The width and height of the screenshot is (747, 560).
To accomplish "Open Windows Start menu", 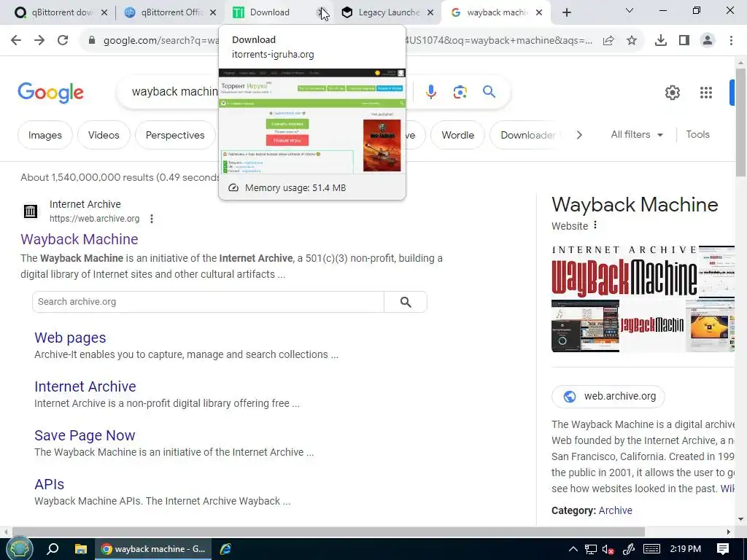I will tap(19, 549).
